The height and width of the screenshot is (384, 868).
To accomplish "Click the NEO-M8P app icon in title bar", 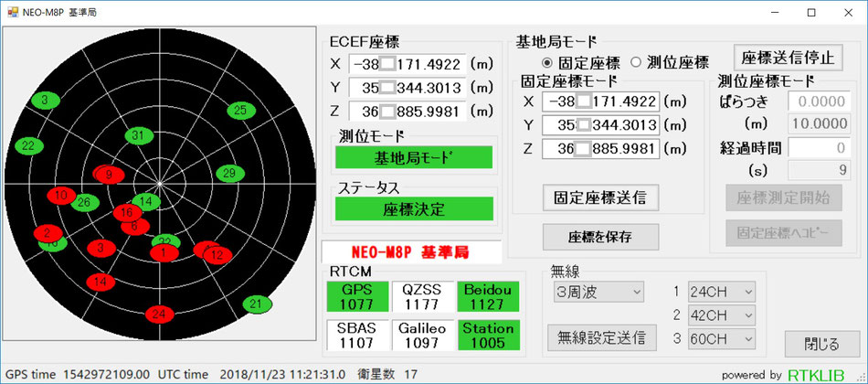I will (12, 12).
